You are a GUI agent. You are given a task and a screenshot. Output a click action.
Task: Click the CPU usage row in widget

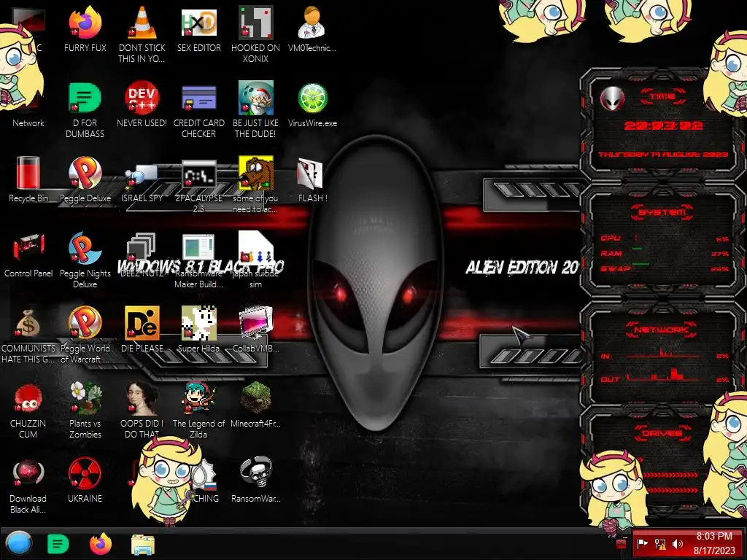664,238
